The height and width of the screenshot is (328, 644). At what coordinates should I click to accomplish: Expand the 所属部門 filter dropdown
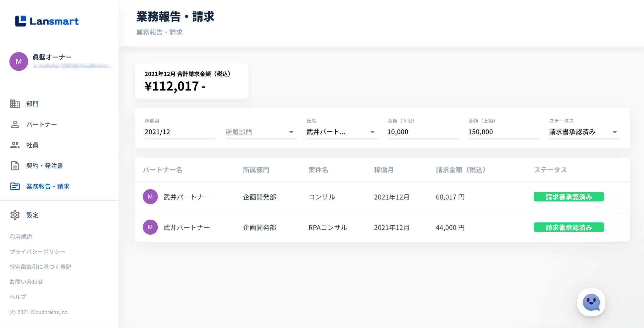(261, 132)
